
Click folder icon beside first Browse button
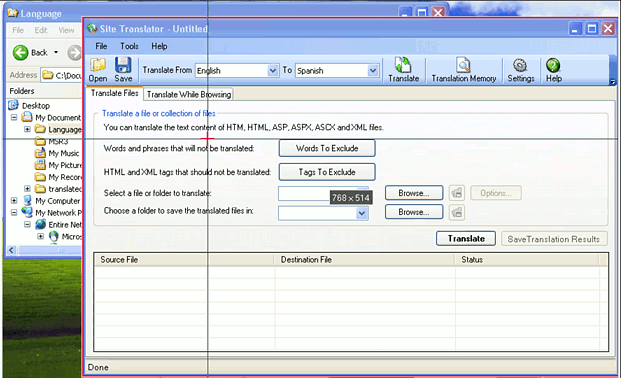(x=457, y=193)
